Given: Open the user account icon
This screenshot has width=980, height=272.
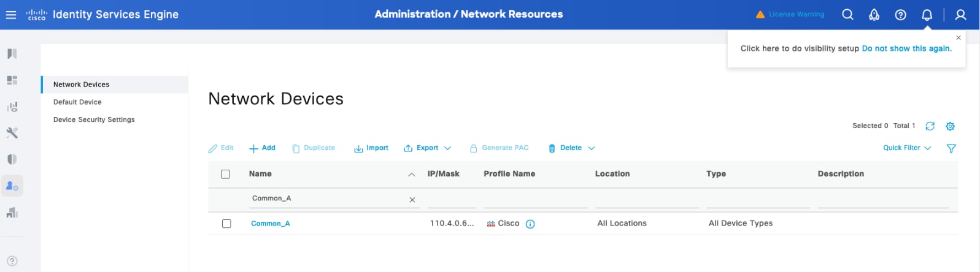Looking at the screenshot, I should (x=960, y=15).
